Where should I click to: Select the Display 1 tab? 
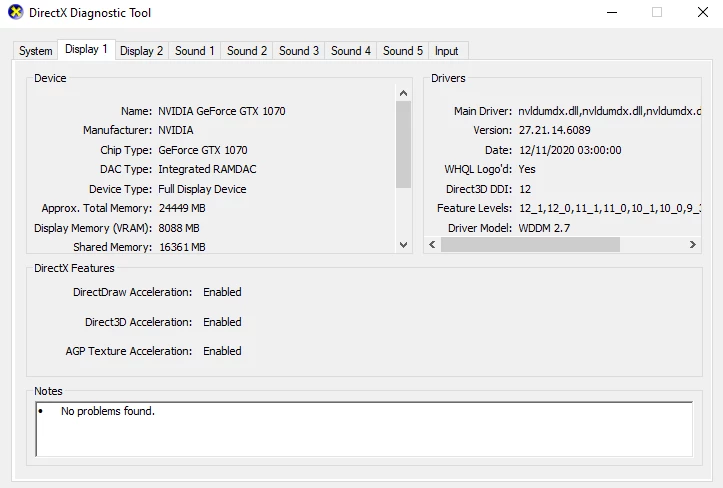tap(86, 49)
